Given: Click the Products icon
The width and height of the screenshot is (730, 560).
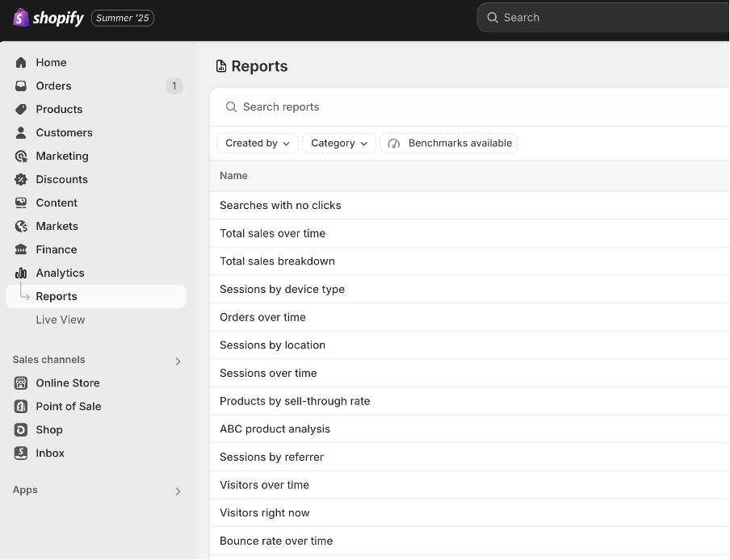Looking at the screenshot, I should pyautogui.click(x=21, y=109).
